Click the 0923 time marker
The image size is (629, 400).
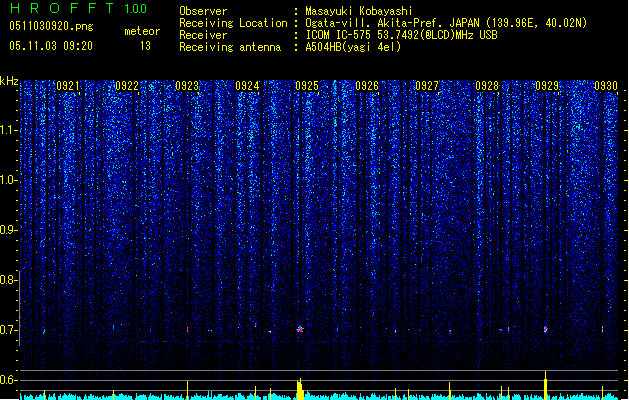(187, 86)
